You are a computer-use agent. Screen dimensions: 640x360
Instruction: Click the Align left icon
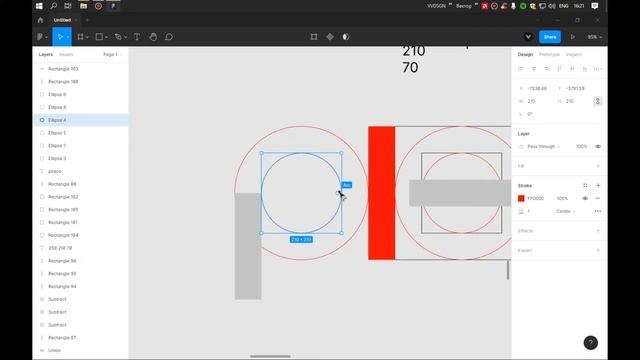[x=521, y=69]
